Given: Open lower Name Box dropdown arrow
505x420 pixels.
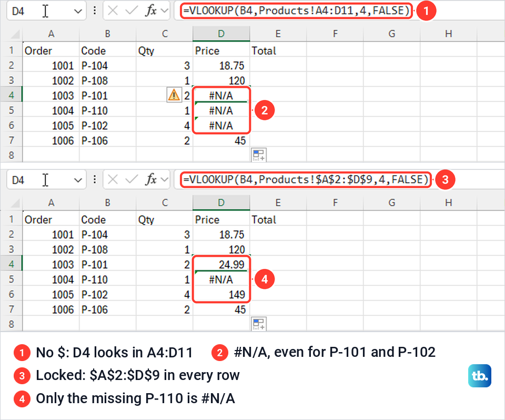Looking at the screenshot, I should [78, 181].
